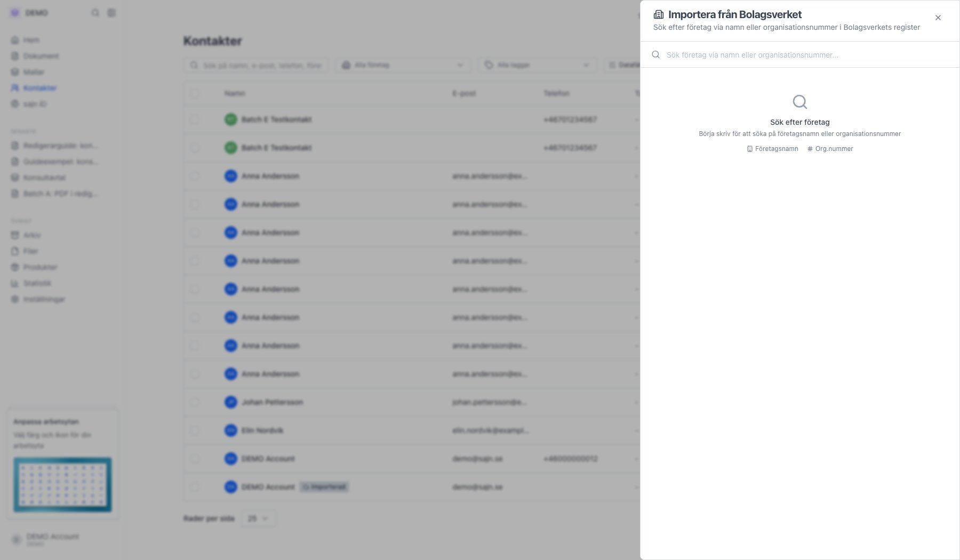Click the workspace customization thumbnail image
This screenshot has width=960, height=560.
pyautogui.click(x=62, y=484)
